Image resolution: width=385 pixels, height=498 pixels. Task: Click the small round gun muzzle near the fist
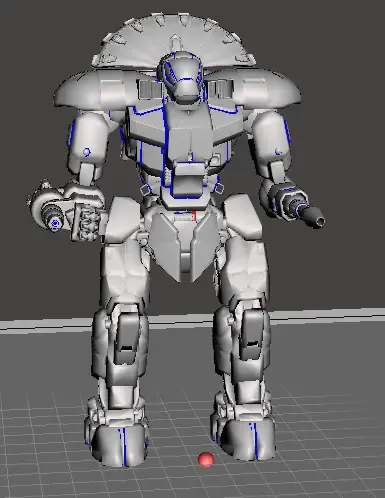click(55, 223)
